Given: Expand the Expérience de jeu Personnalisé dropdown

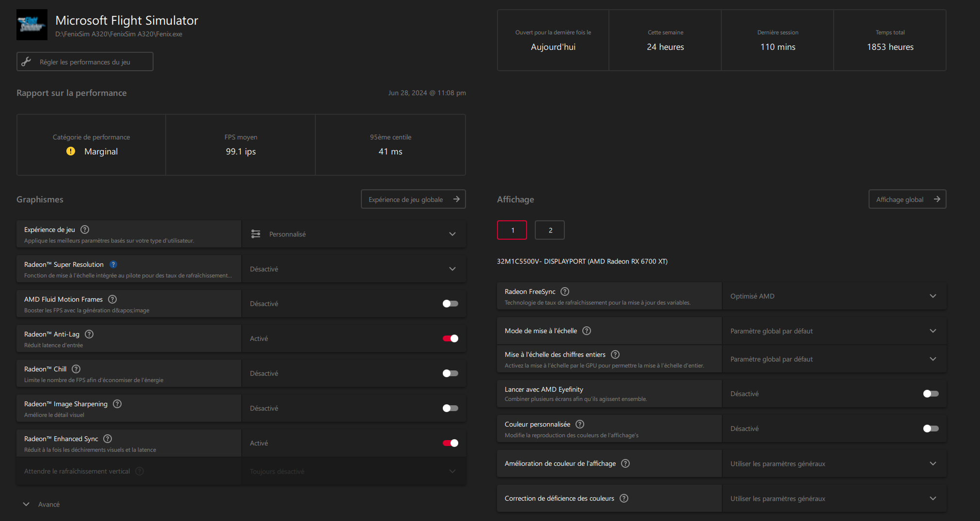Looking at the screenshot, I should point(354,234).
